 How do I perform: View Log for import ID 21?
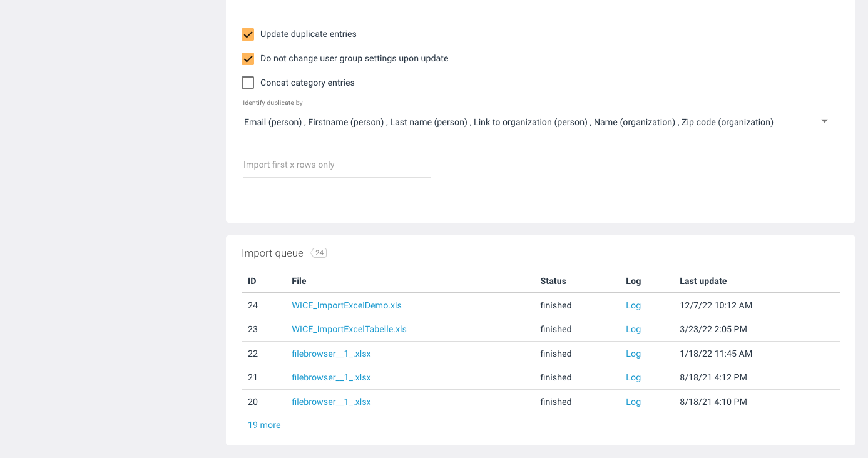tap(633, 377)
